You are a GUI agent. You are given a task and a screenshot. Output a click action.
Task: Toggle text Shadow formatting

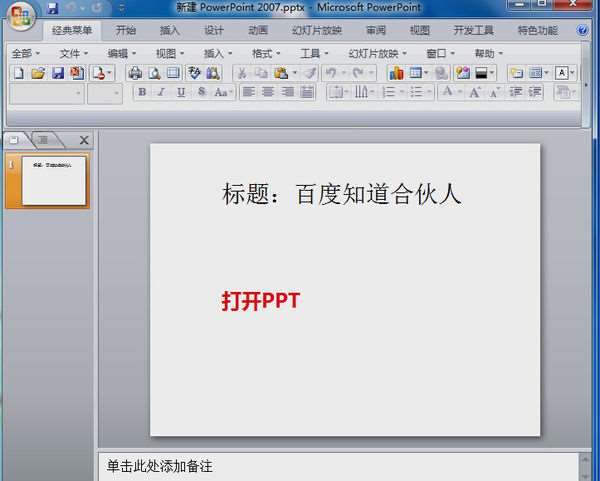[201, 92]
